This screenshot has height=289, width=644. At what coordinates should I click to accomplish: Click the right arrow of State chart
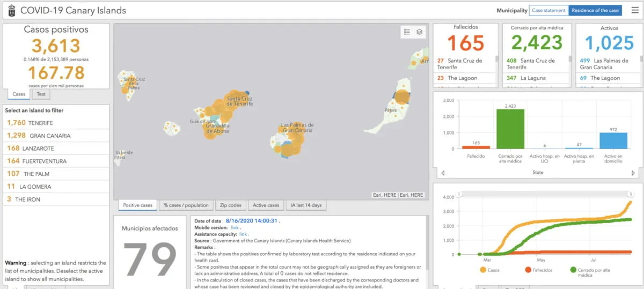pos(633,173)
